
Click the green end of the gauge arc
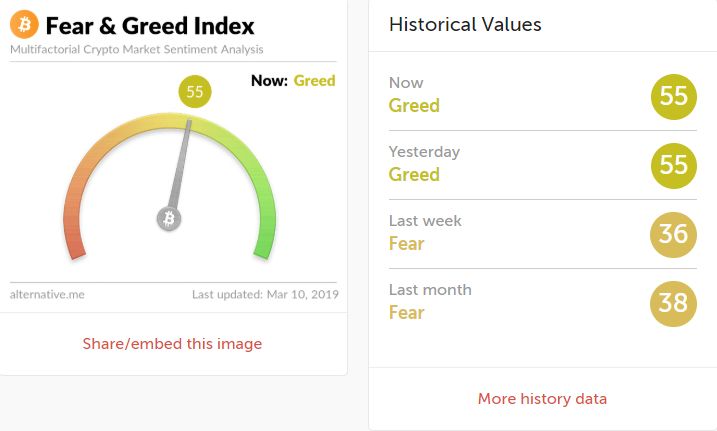click(x=264, y=249)
